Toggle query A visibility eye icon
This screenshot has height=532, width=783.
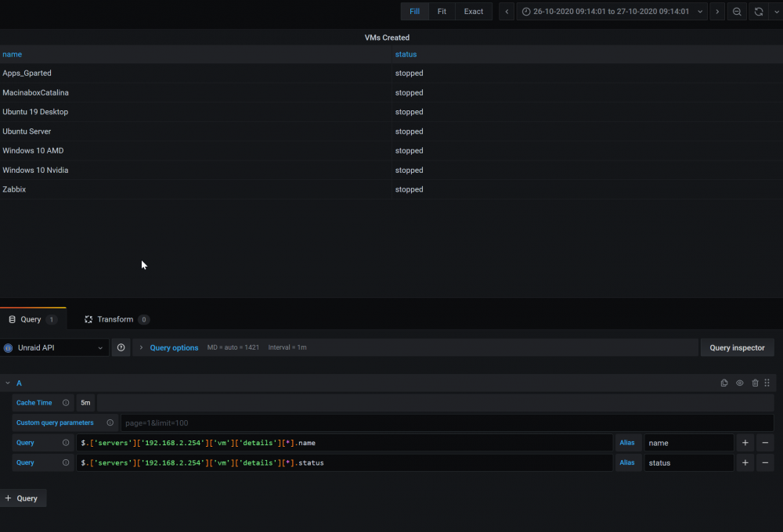click(740, 383)
